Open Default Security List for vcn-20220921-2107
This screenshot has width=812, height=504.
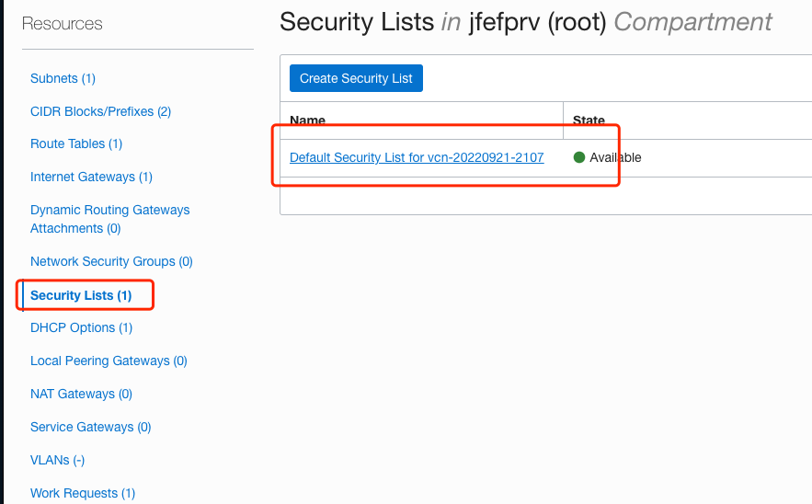417,157
